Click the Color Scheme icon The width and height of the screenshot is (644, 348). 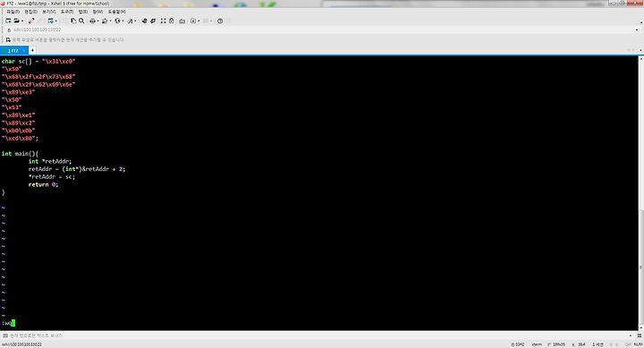coord(105,21)
